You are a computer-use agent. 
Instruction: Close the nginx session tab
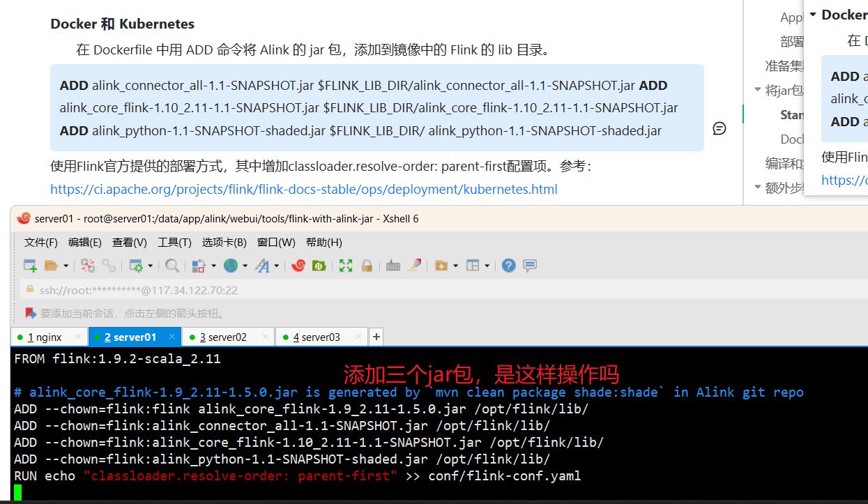pyautogui.click(x=78, y=337)
